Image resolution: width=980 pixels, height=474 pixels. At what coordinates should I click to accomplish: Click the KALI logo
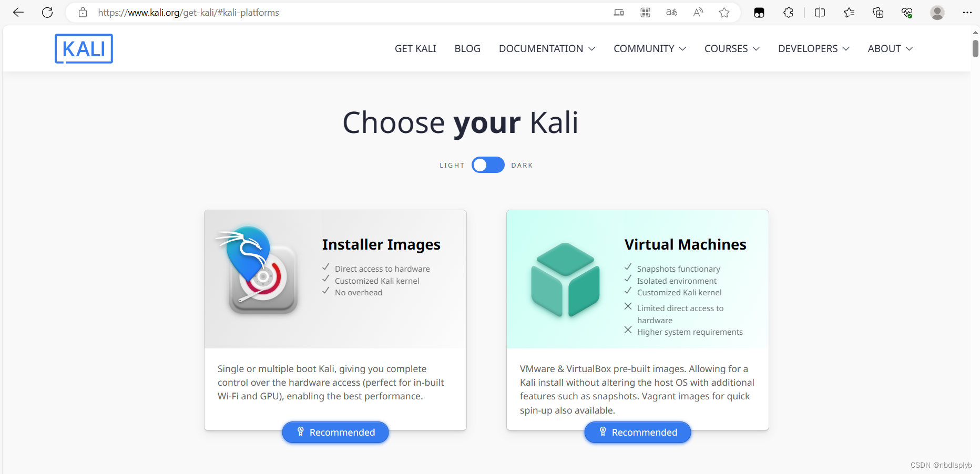84,49
